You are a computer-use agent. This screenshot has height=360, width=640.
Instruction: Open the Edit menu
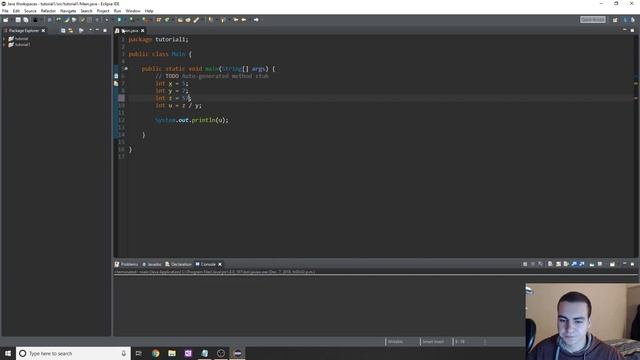click(x=16, y=11)
